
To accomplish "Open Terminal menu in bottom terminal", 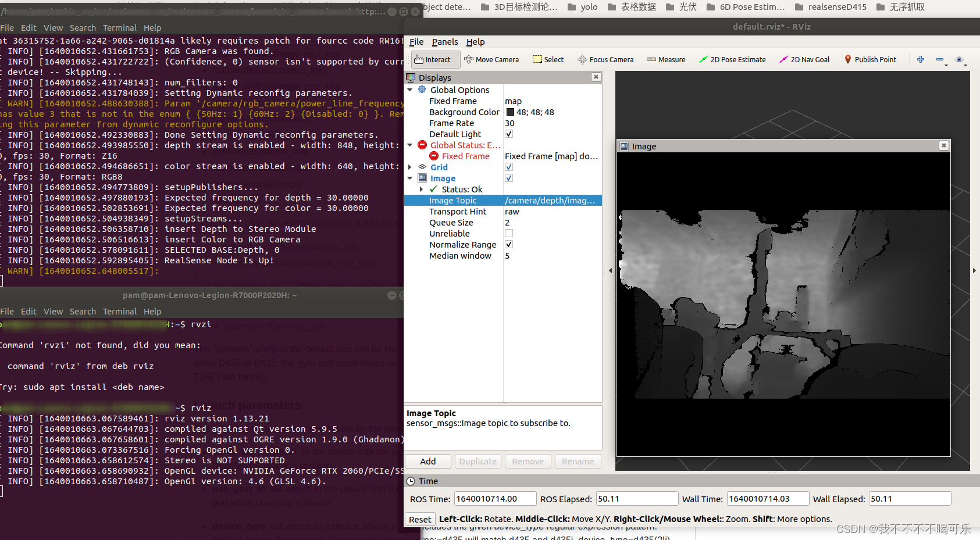I will click(120, 312).
